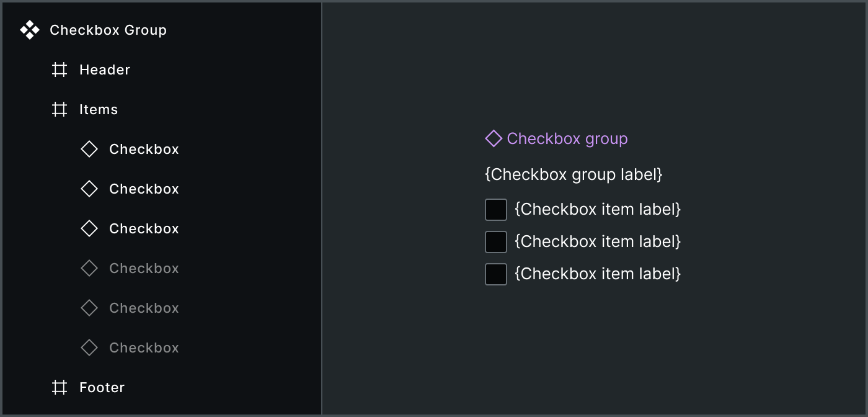868x417 pixels.
Task: Check the second checkbox item on canvas
Action: (x=495, y=241)
